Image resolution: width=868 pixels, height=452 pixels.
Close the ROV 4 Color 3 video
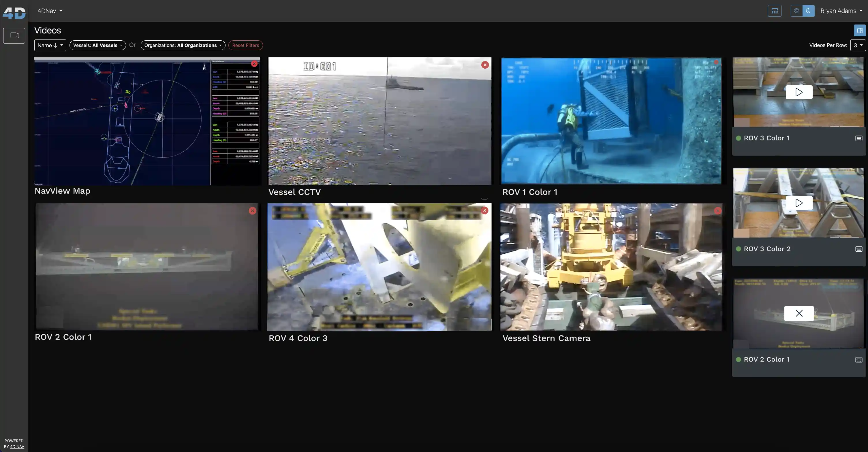(484, 210)
